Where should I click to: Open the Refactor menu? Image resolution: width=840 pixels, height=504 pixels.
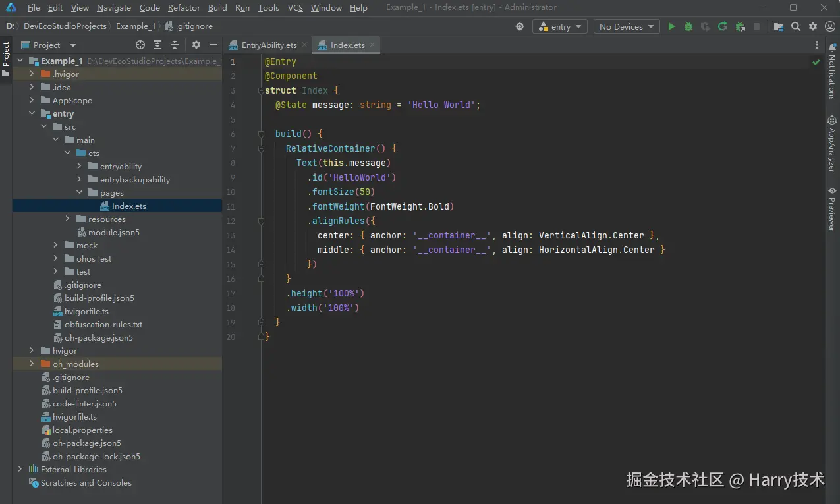click(184, 7)
